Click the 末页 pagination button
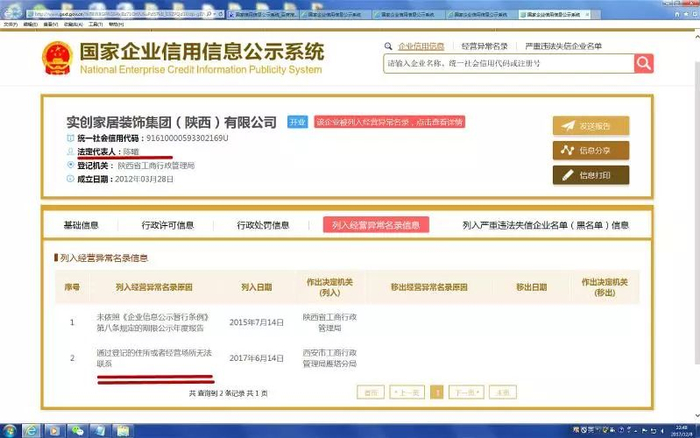Viewport: 700px width, 438px height. point(503,392)
